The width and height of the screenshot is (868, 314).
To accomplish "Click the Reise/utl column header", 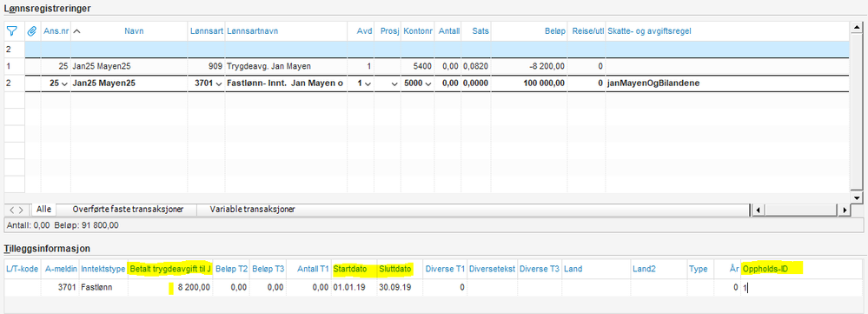I will (x=587, y=31).
